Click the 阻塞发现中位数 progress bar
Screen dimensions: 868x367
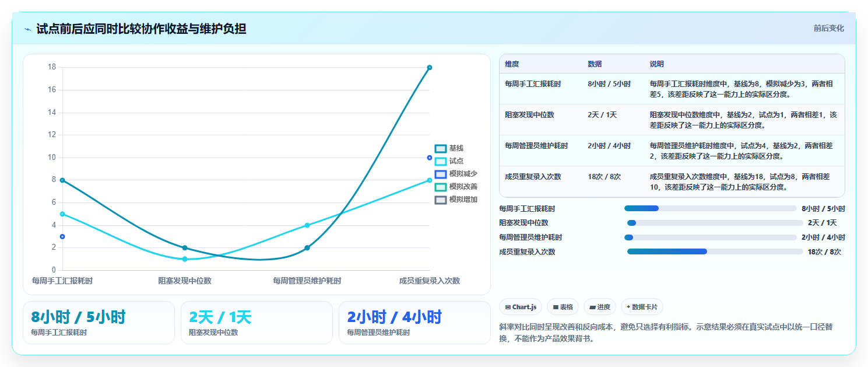point(715,223)
